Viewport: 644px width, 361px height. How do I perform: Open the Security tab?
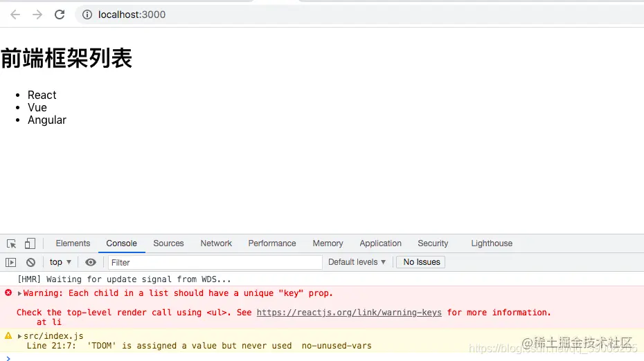click(433, 243)
